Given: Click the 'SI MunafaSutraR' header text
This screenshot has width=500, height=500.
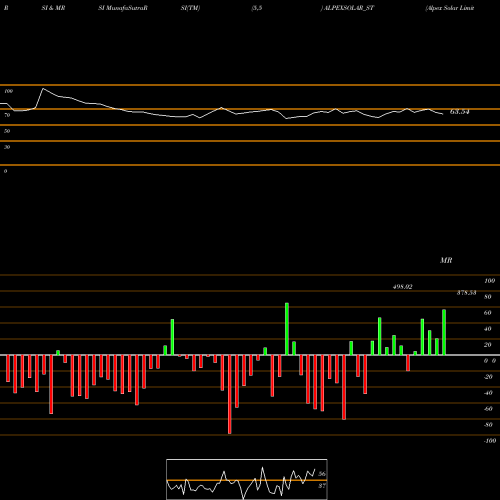Looking at the screenshot, I should (x=123, y=8).
